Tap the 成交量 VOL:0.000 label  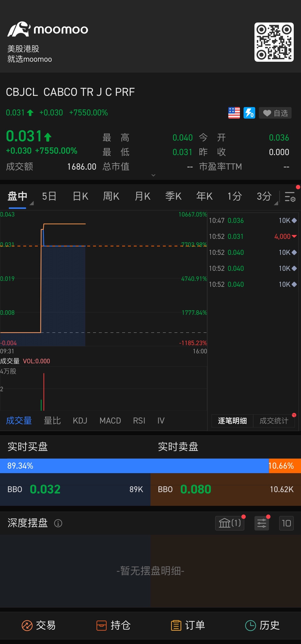coord(25,361)
